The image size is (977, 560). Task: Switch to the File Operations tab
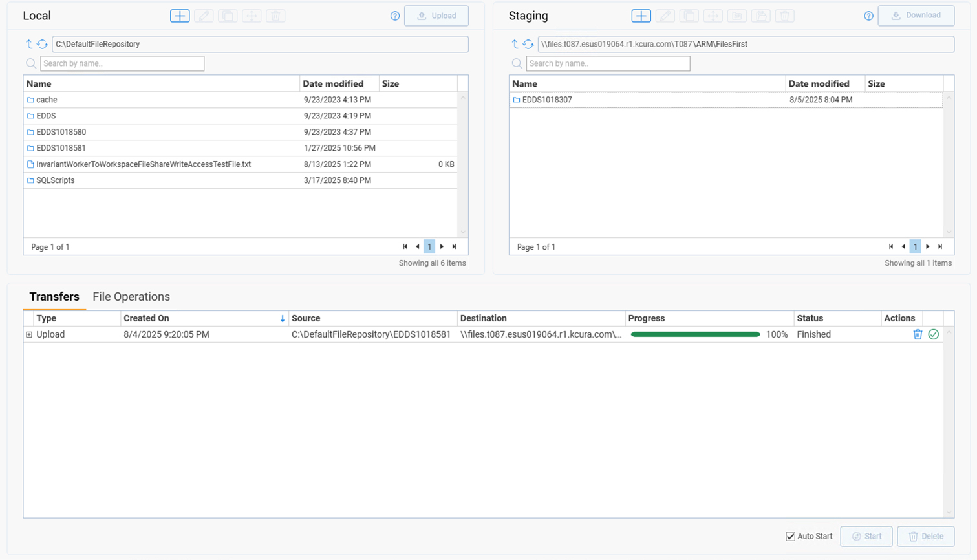coord(131,296)
